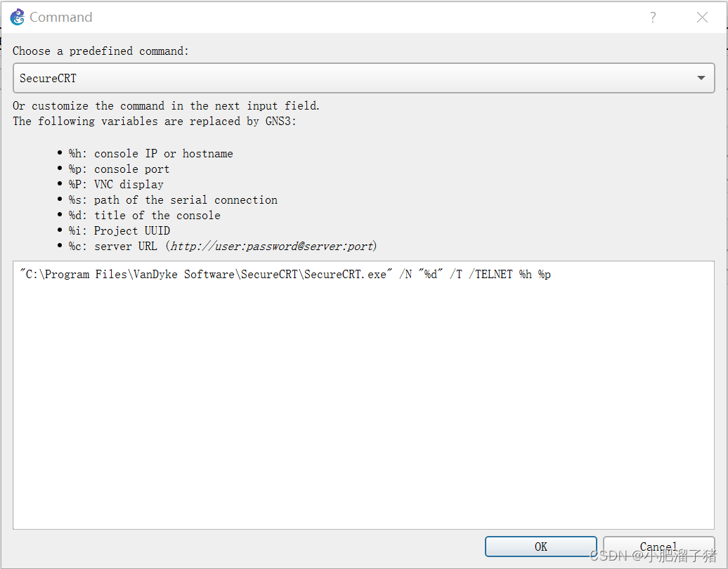The height and width of the screenshot is (569, 728).
Task: Confirm the command with OK
Action: point(541,547)
